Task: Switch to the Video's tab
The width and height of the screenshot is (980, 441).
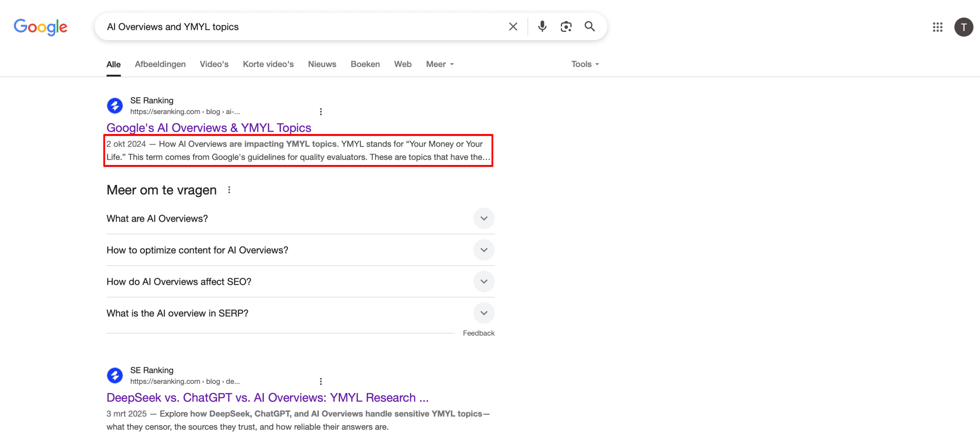Action: click(x=214, y=64)
